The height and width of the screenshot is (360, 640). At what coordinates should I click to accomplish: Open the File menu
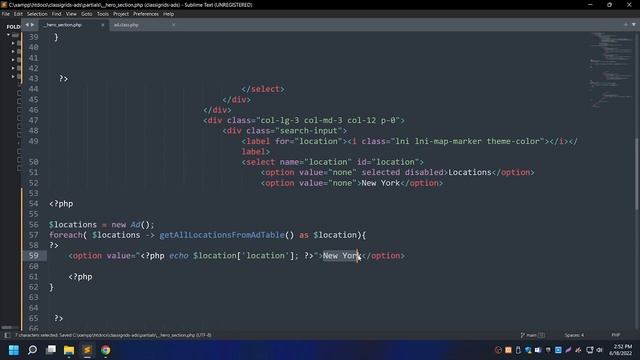tap(6, 14)
